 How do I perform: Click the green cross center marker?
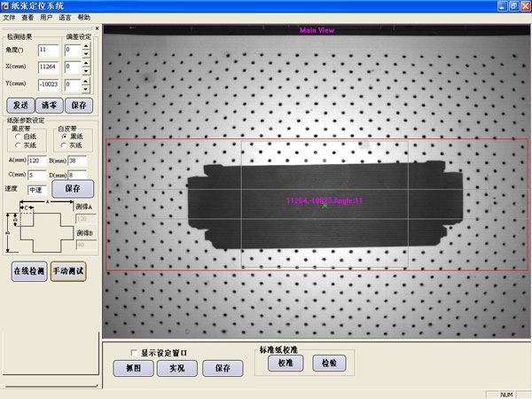coord(325,206)
